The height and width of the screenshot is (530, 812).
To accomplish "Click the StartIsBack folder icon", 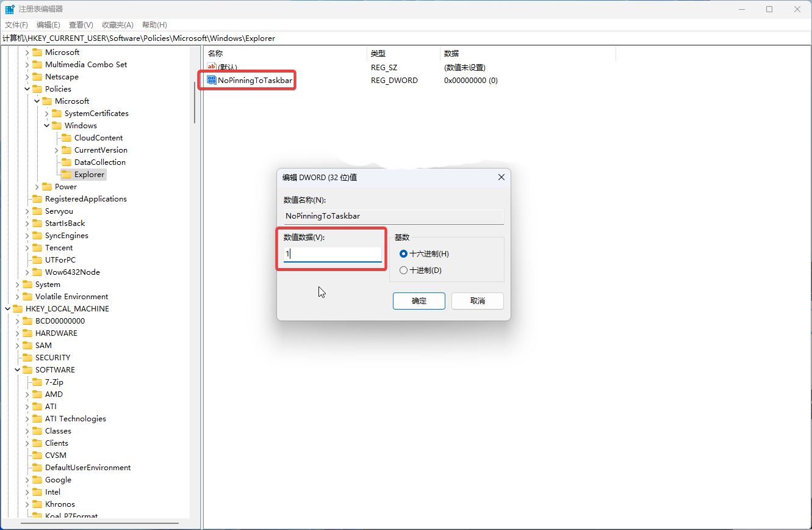I will tap(37, 223).
